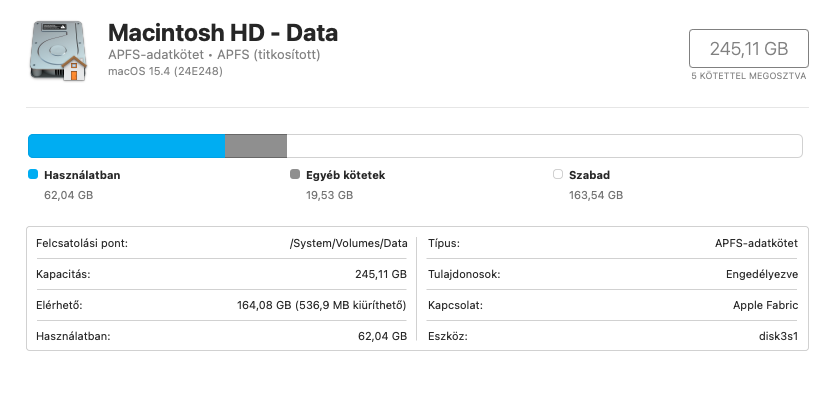Click the Kapcsolat row Apple Fabric value
This screenshot has height=398, width=830.
click(x=765, y=305)
